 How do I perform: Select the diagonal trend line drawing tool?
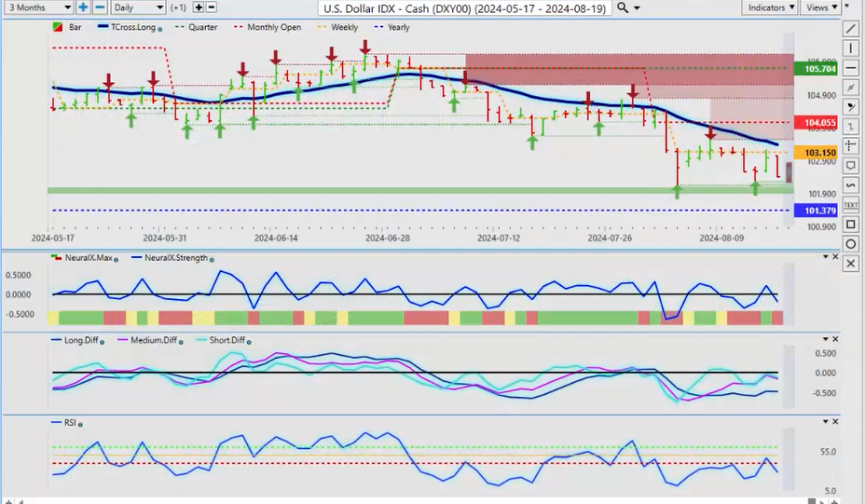point(851,28)
